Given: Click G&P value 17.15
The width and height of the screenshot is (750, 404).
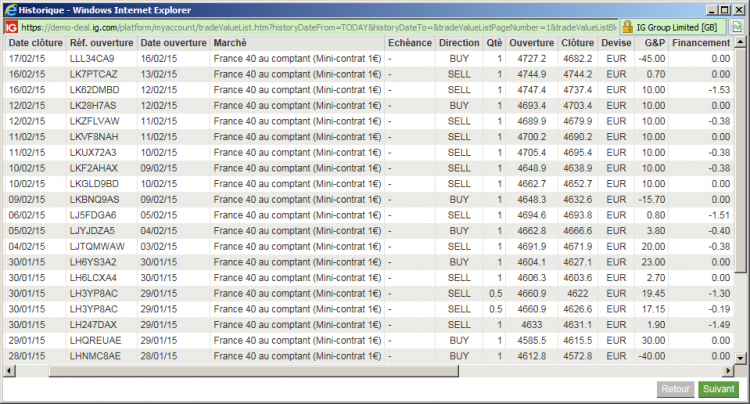Looking at the screenshot, I should coord(653,309).
